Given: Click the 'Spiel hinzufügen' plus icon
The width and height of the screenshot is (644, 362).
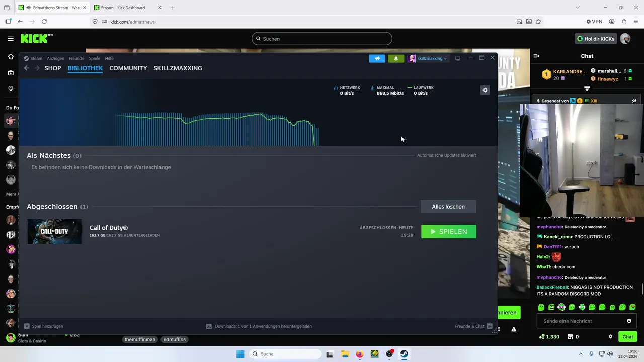Looking at the screenshot, I should click(27, 326).
